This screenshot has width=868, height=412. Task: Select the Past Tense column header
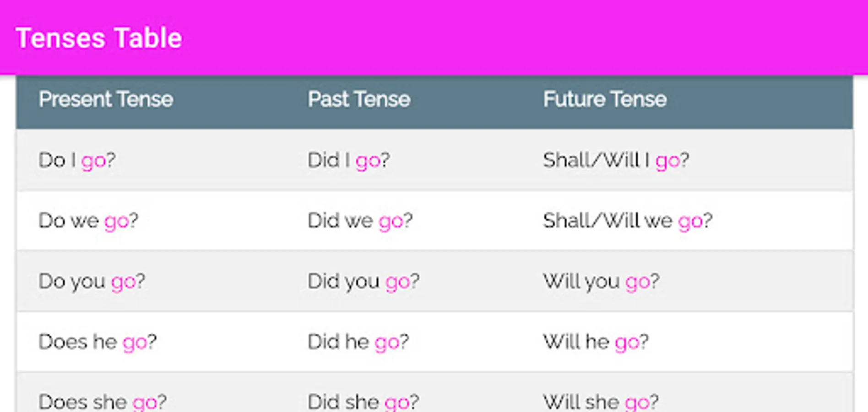(359, 99)
